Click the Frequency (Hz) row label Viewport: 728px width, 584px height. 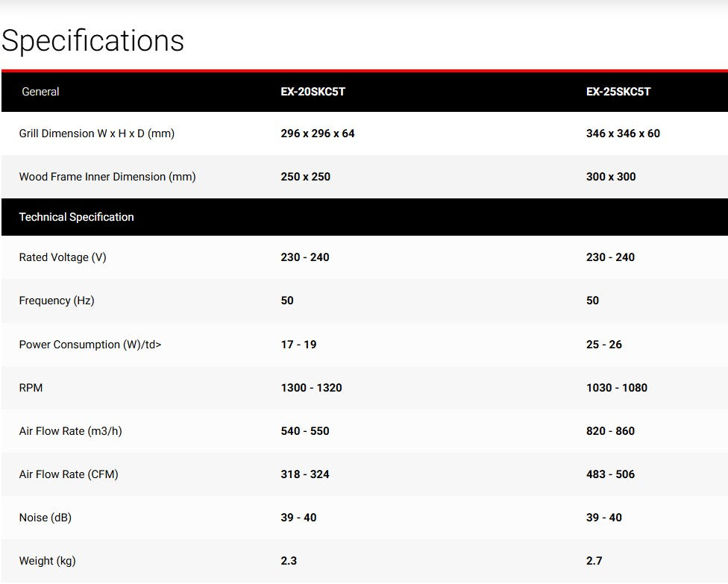(x=57, y=301)
